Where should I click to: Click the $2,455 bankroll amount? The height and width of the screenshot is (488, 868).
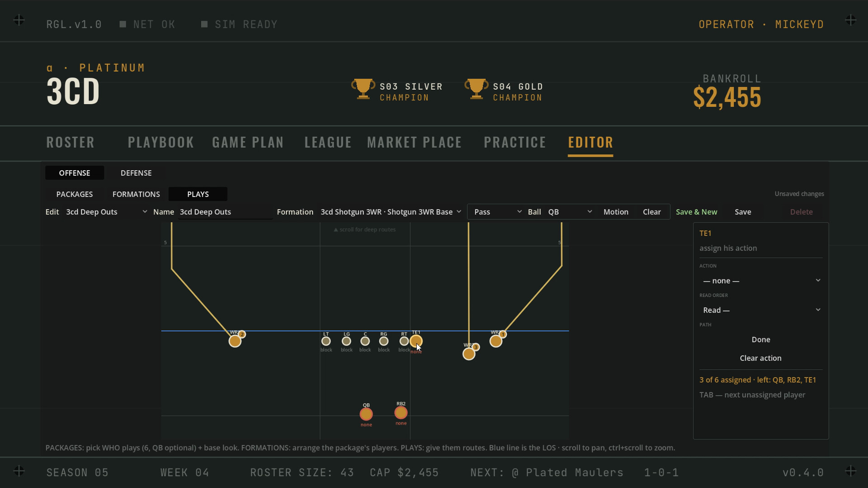click(x=727, y=98)
